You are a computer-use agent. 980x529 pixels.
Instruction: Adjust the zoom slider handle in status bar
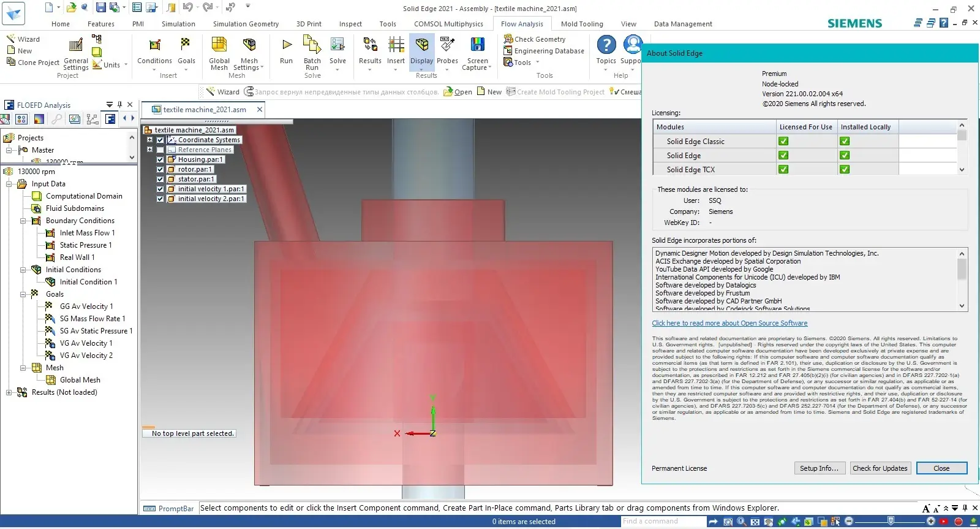[x=891, y=520]
